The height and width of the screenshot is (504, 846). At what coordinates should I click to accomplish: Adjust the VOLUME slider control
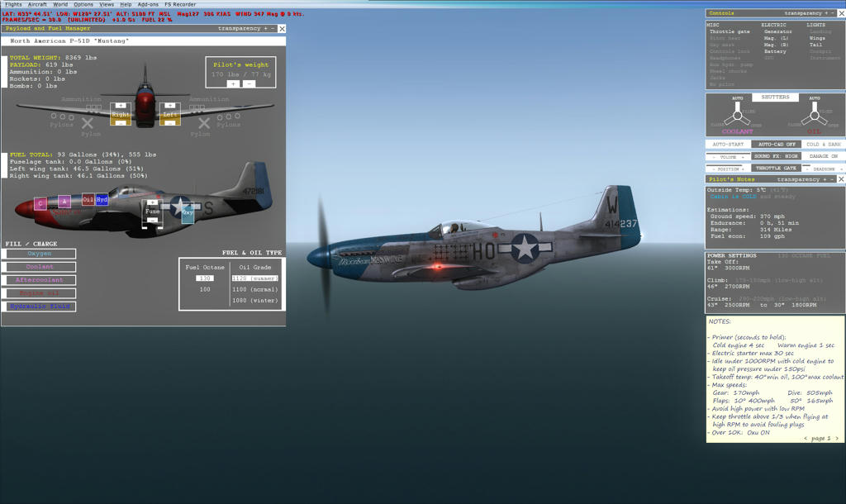coord(728,156)
